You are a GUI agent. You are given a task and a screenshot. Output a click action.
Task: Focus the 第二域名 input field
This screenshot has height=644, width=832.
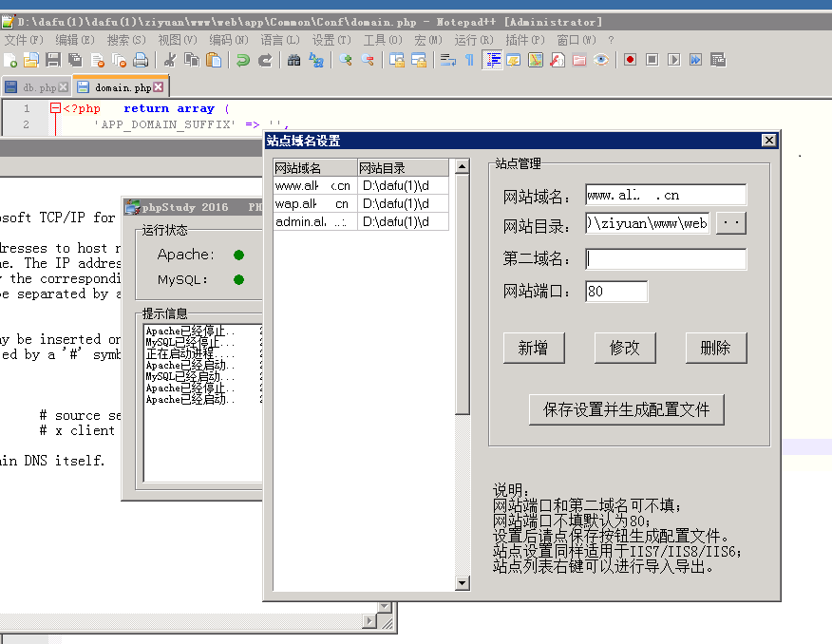pos(666,259)
